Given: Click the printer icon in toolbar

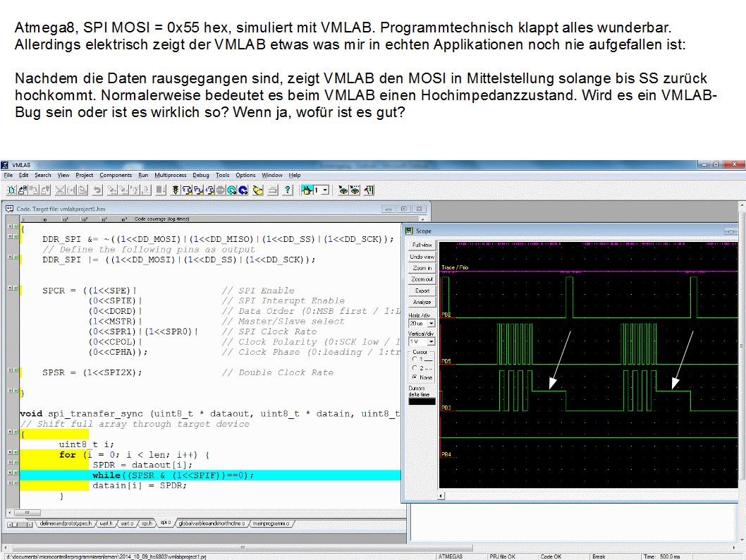Looking at the screenshot, I should [273, 190].
